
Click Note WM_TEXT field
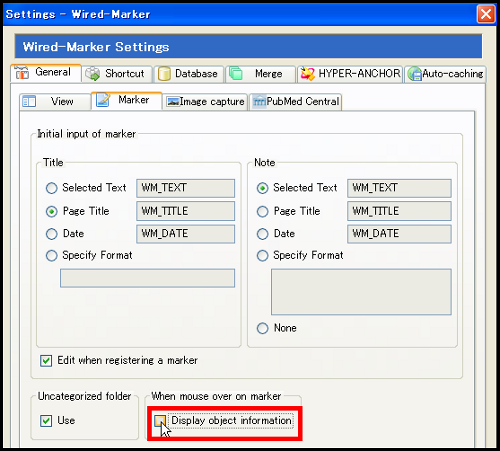pyautogui.click(x=399, y=188)
